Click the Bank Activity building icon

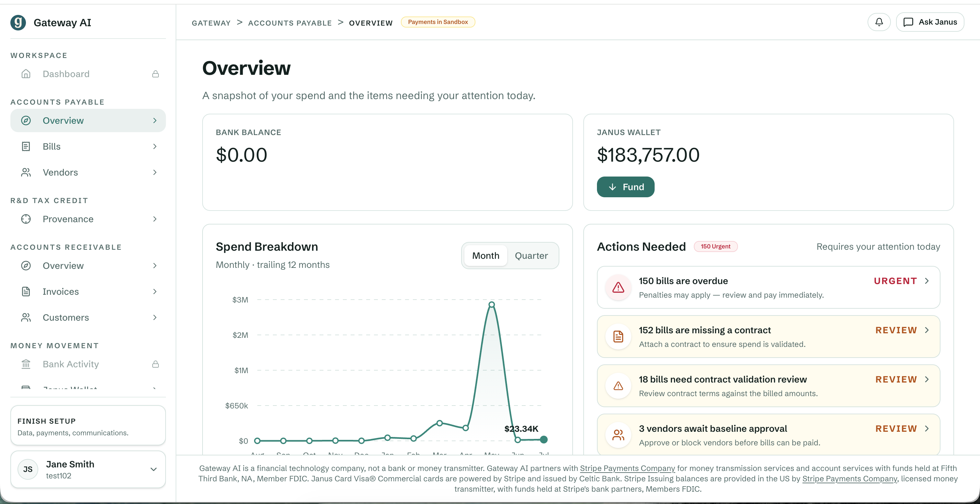[x=26, y=364]
